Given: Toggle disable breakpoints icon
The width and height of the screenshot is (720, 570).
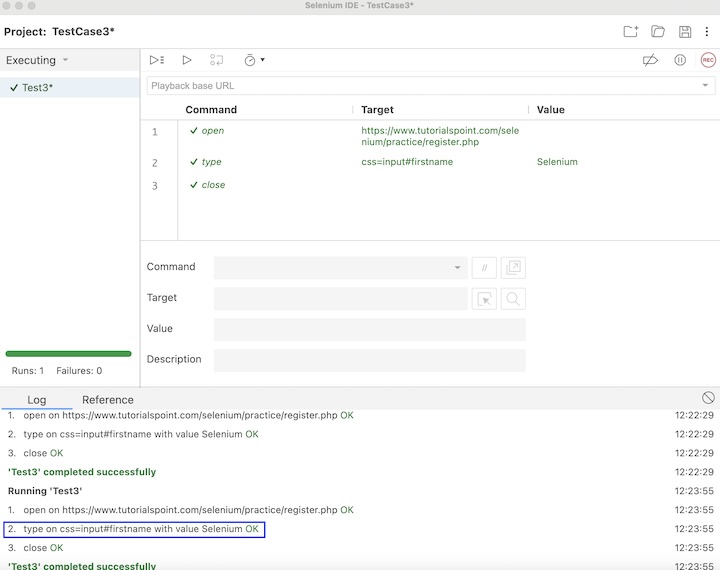Looking at the screenshot, I should click(650, 60).
